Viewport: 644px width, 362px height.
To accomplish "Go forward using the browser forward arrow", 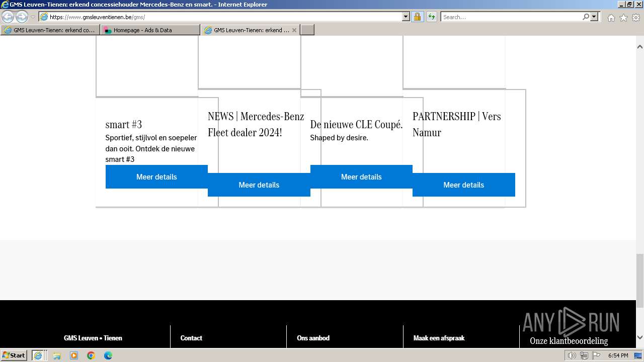I will click(22, 17).
